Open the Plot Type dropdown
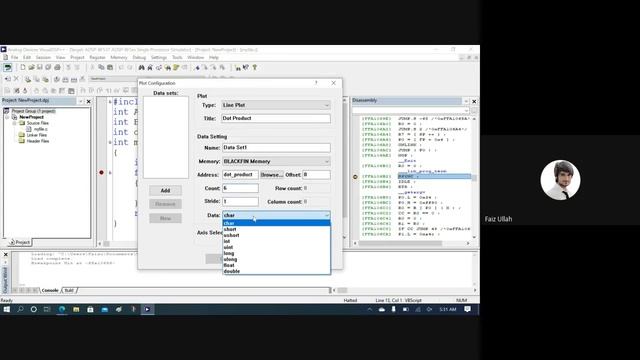Image resolution: width=640 pixels, height=360 pixels. (x=276, y=105)
